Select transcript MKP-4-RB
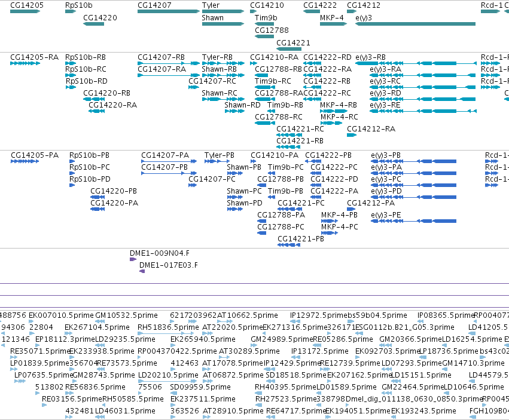This screenshot has height=420, width=509. click(x=339, y=105)
